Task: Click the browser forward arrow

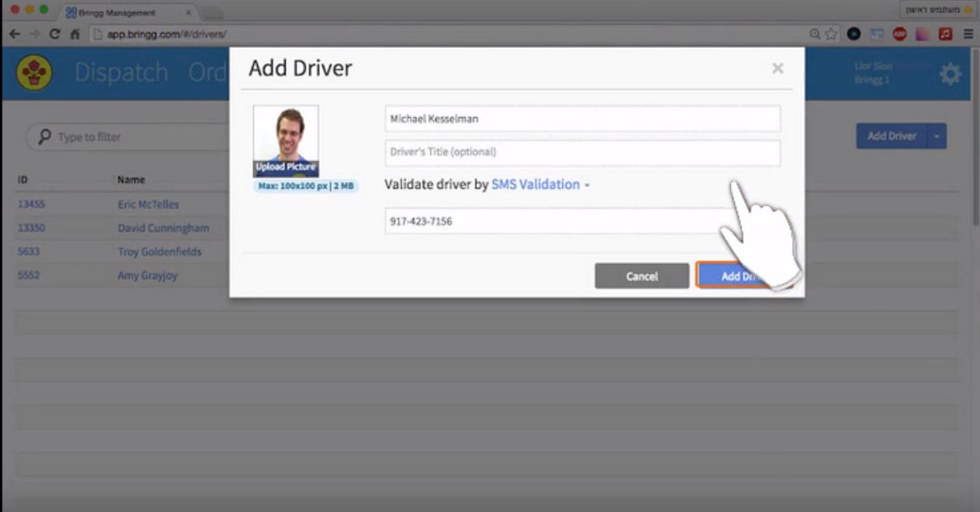Action: [x=34, y=34]
